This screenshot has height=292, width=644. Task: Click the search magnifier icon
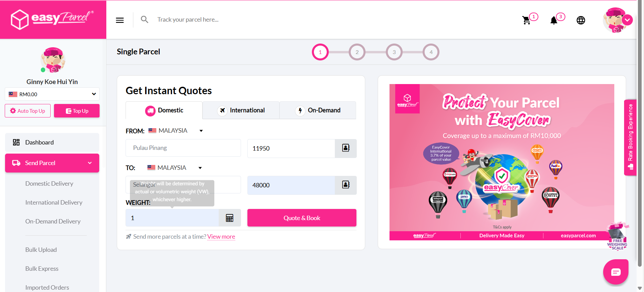click(144, 20)
